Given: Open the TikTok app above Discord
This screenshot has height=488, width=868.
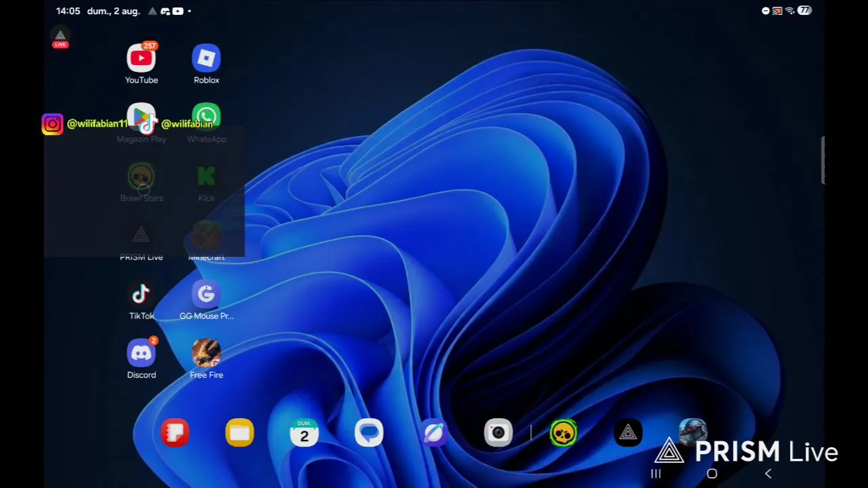Looking at the screenshot, I should tap(141, 295).
